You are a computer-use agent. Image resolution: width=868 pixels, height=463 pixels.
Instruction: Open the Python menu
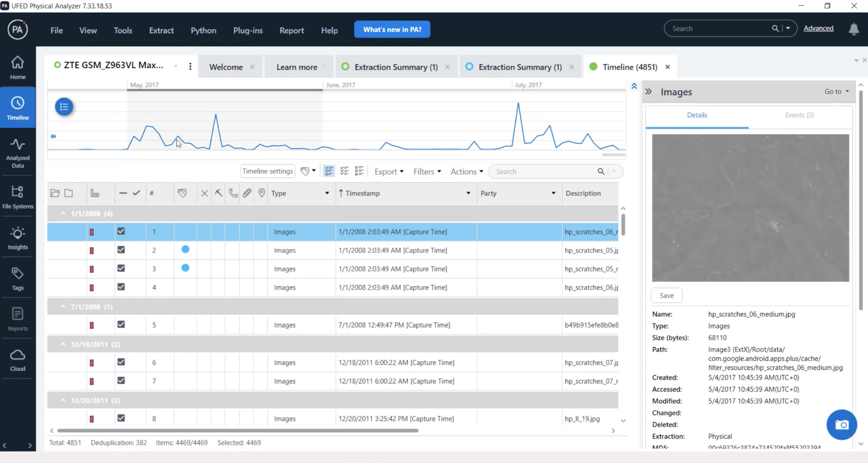[203, 30]
